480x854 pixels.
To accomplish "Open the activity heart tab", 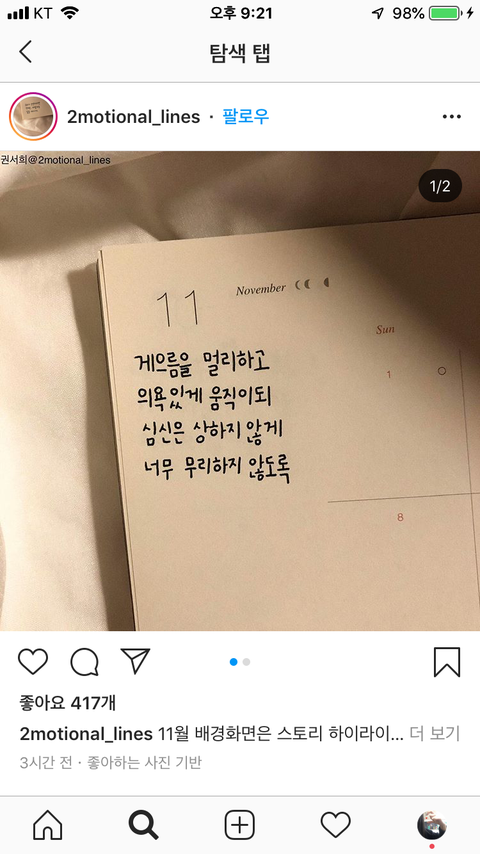I will [x=335, y=825].
